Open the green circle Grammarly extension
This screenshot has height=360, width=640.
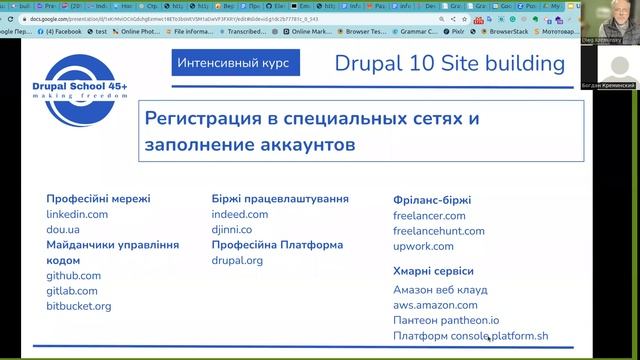pos(513,19)
